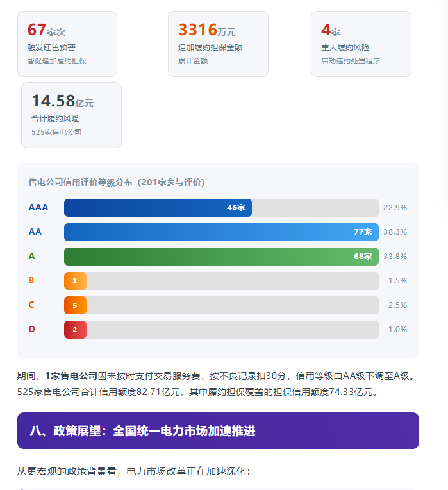
Task: Click the 33.8% percentage label
Action: click(395, 257)
